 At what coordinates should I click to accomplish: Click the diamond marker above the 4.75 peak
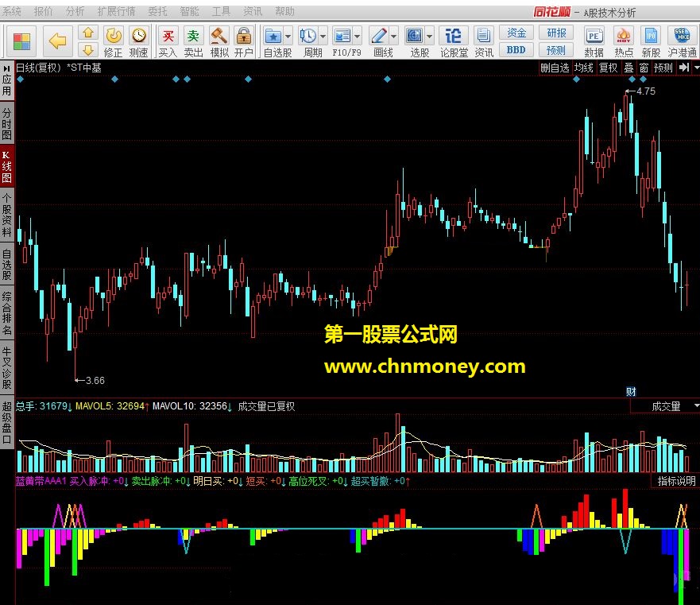(631, 80)
